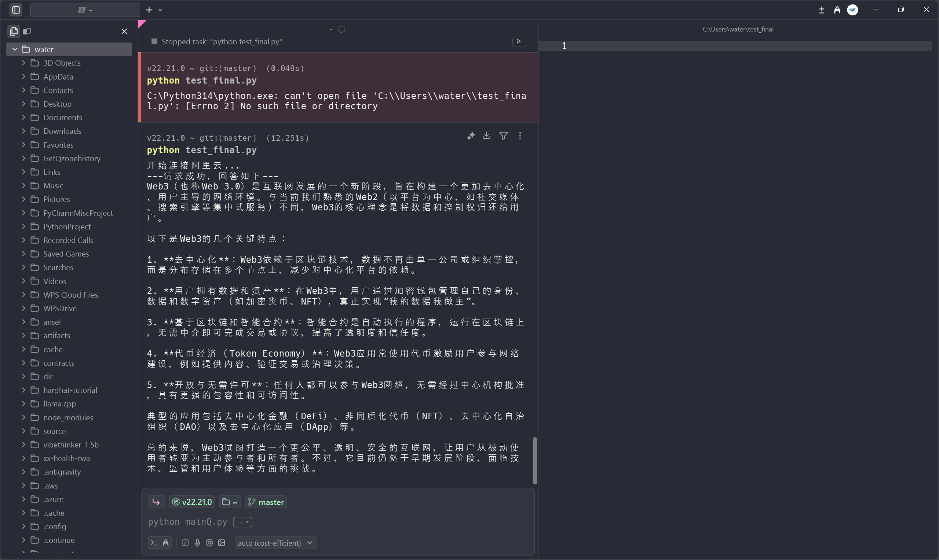Expand the Documents folder chevron

coord(23,117)
